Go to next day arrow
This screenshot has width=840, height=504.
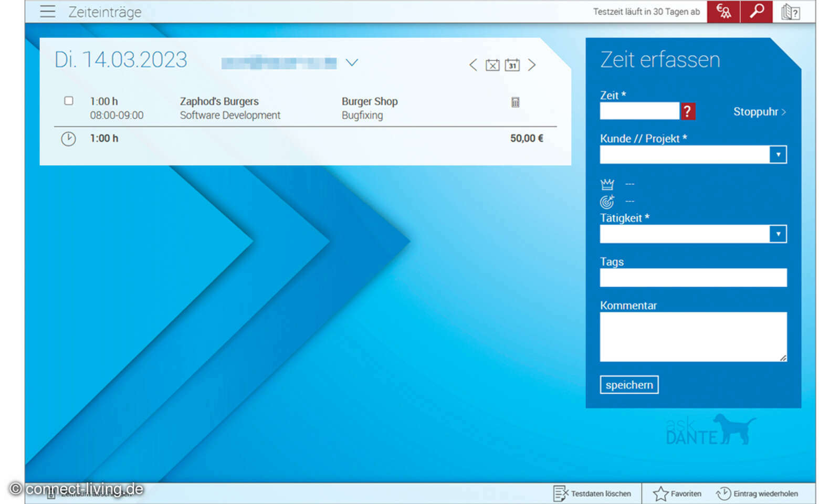coord(532,65)
